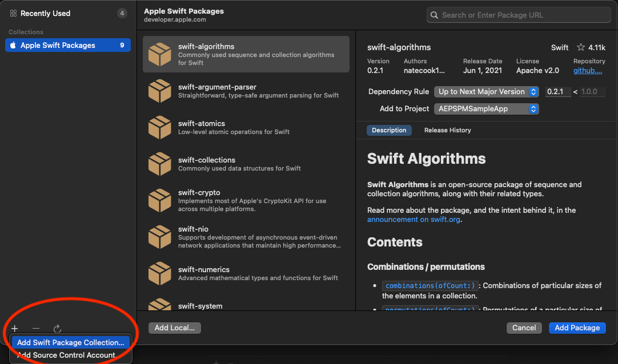Click the Swift Algorithms heading

coord(426,159)
